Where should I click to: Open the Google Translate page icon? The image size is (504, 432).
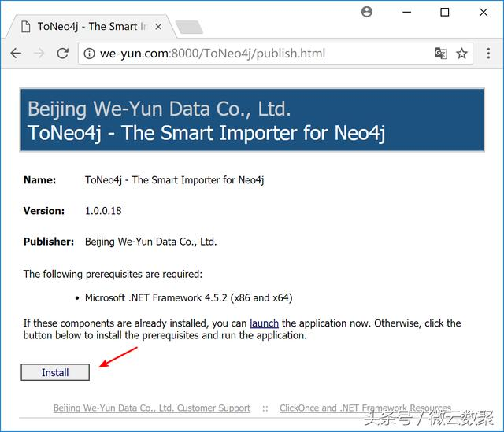click(441, 53)
